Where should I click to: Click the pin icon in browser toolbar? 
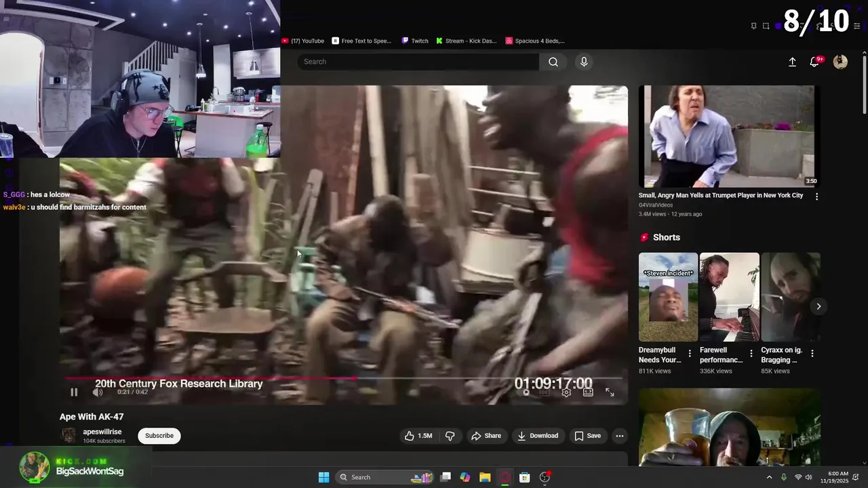[x=753, y=26]
